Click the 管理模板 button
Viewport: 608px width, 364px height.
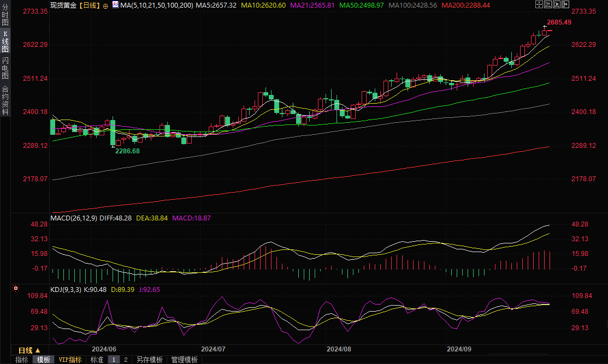pos(185,360)
